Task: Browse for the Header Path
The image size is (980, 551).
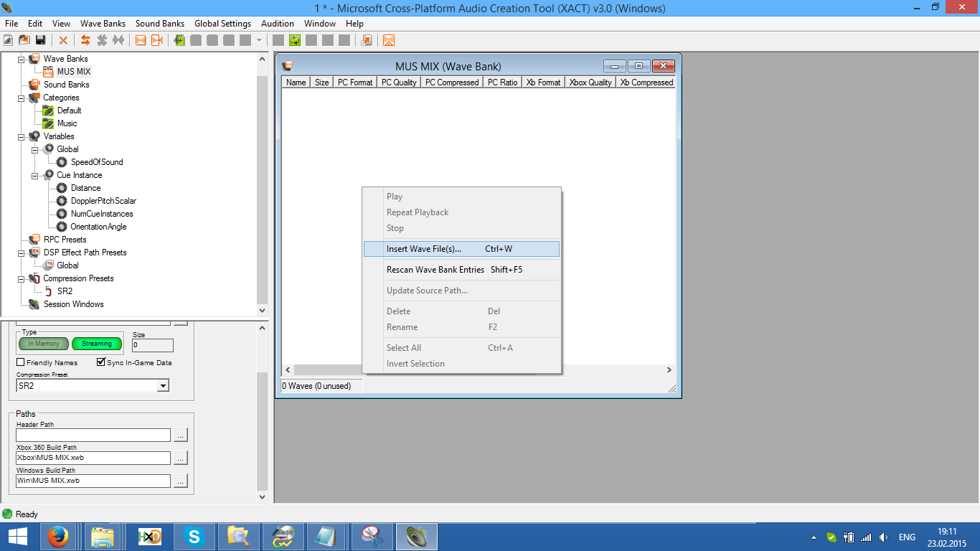Action: click(x=181, y=435)
